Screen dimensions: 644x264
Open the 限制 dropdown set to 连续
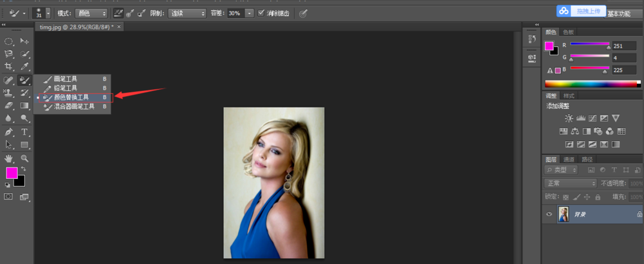click(x=187, y=13)
